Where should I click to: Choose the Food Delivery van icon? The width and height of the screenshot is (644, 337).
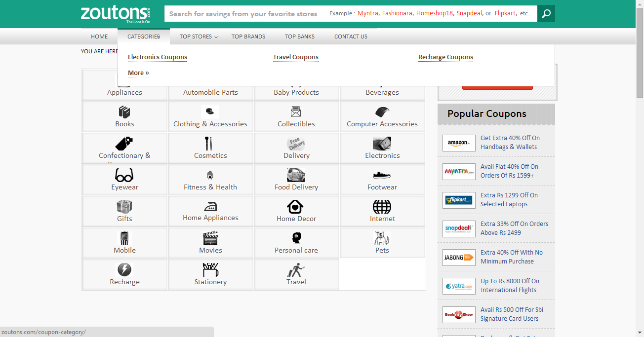click(x=296, y=175)
